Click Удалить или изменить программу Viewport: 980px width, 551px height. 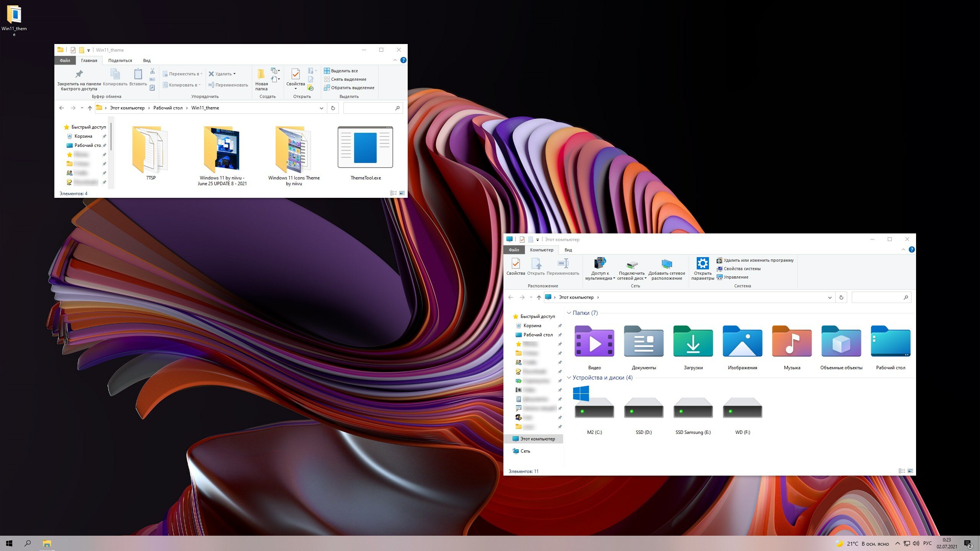[x=755, y=260]
